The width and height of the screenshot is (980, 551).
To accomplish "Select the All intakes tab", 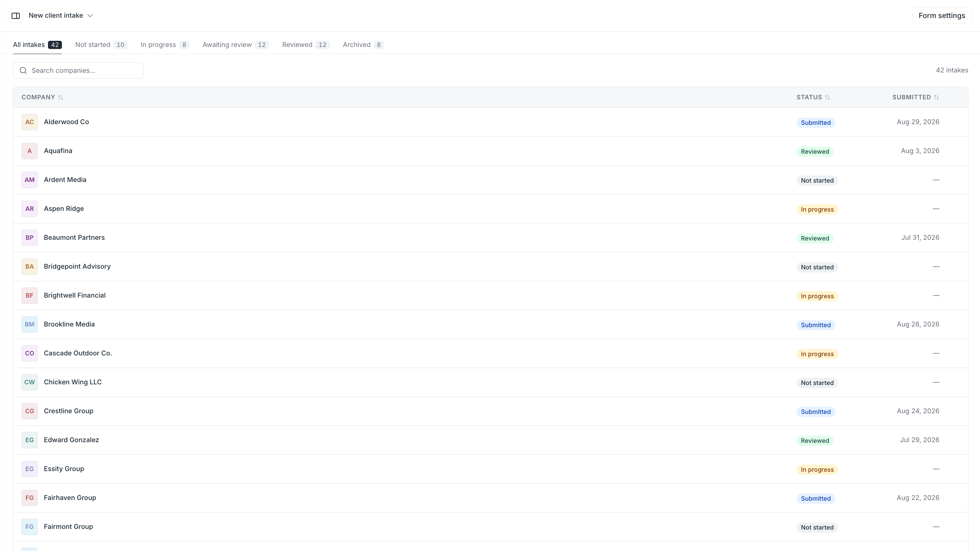I will coord(37,45).
